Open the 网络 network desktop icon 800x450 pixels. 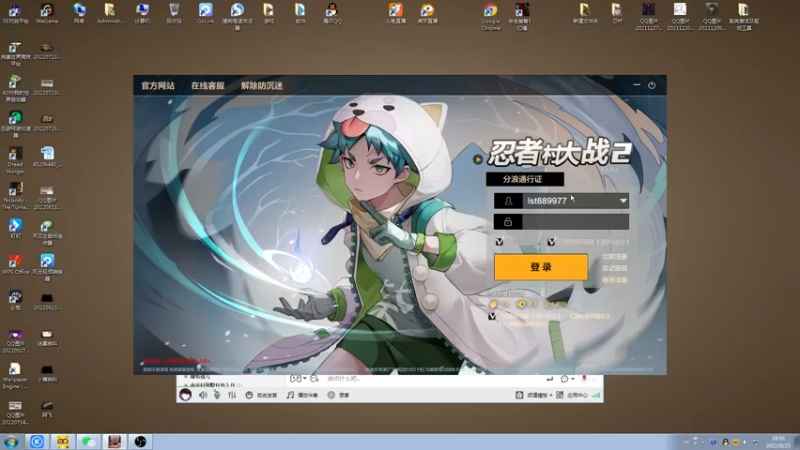click(x=79, y=13)
